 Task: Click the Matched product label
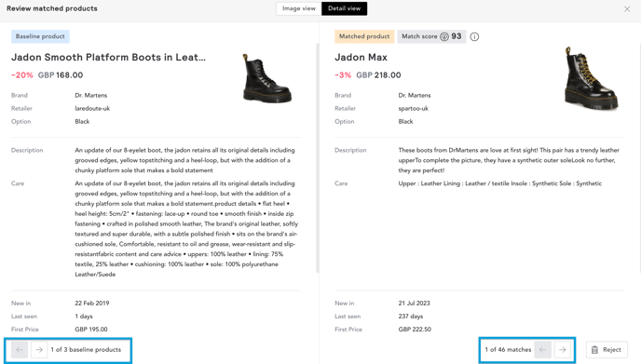click(x=364, y=36)
